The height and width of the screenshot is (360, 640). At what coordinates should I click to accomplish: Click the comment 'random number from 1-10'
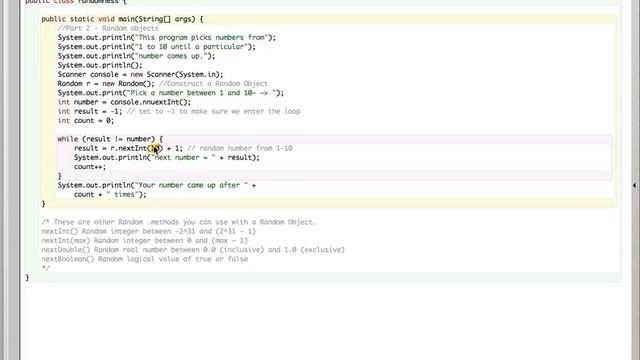point(246,148)
